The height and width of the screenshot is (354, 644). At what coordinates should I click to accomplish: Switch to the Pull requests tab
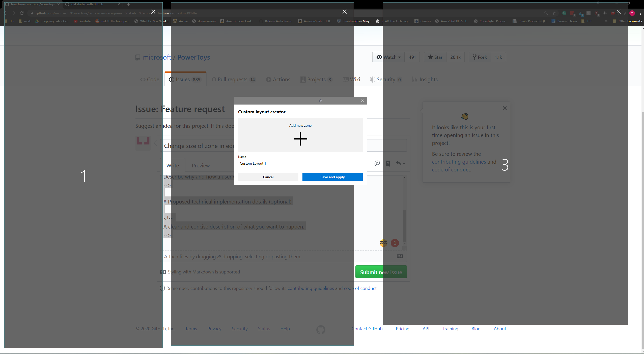(x=233, y=80)
